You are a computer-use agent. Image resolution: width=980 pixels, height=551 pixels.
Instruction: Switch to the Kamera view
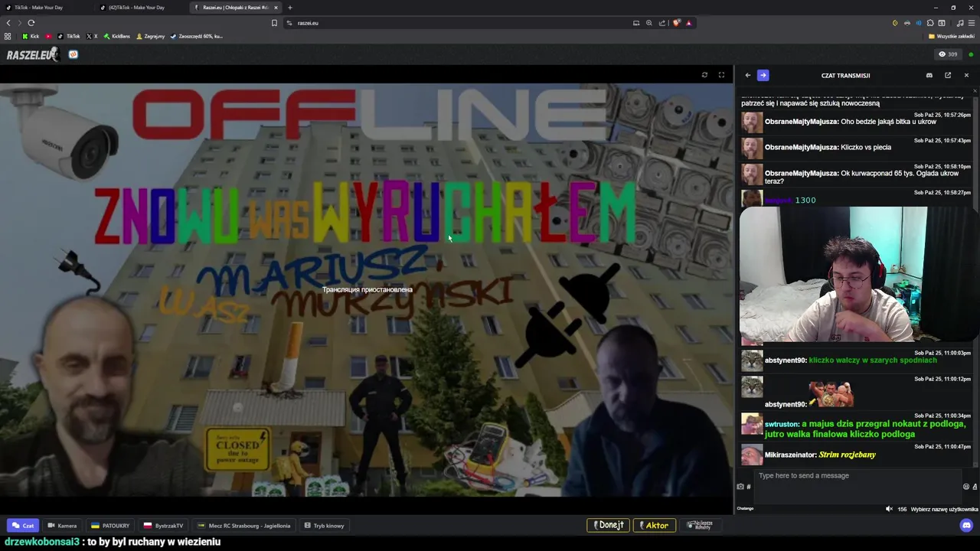pyautogui.click(x=62, y=526)
